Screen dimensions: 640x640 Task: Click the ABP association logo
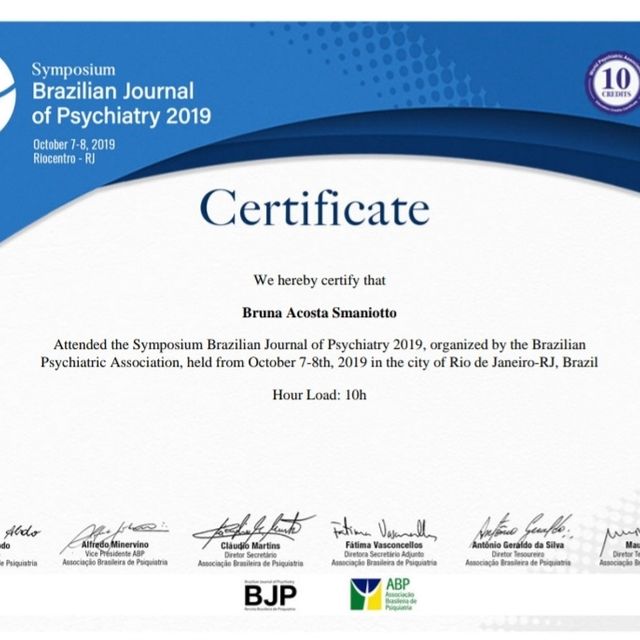(x=383, y=594)
